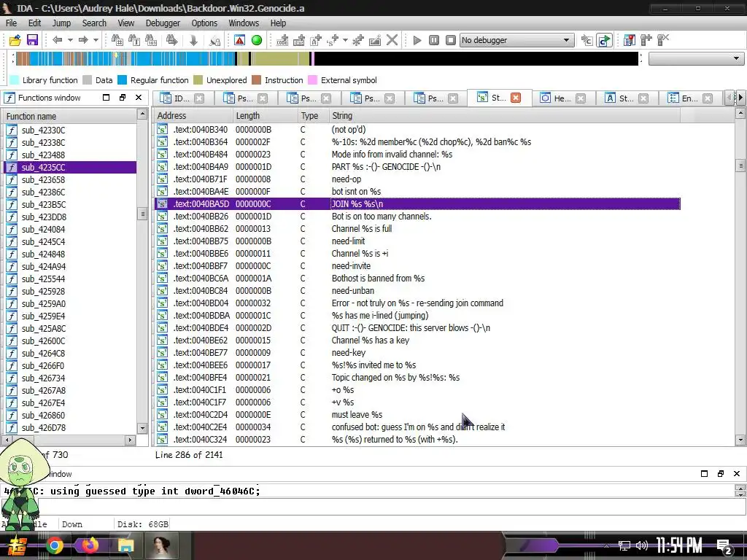Screen dimensions: 747x560
Task: Click the binoculars 101 binary search icon
Action: click(151, 41)
